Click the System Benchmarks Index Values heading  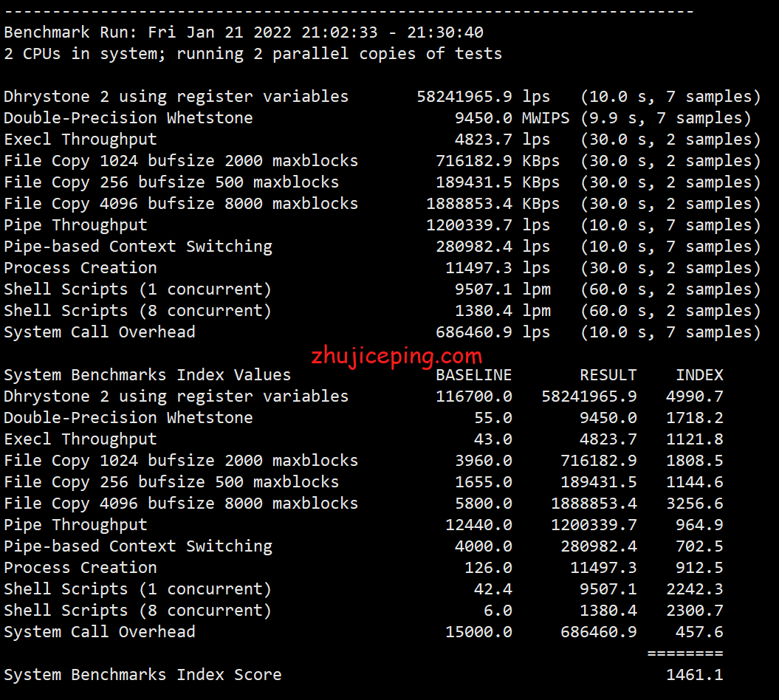147,375
